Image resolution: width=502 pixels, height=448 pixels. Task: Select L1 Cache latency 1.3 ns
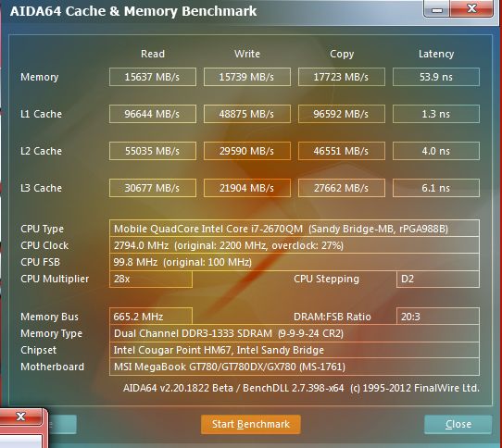coord(435,114)
